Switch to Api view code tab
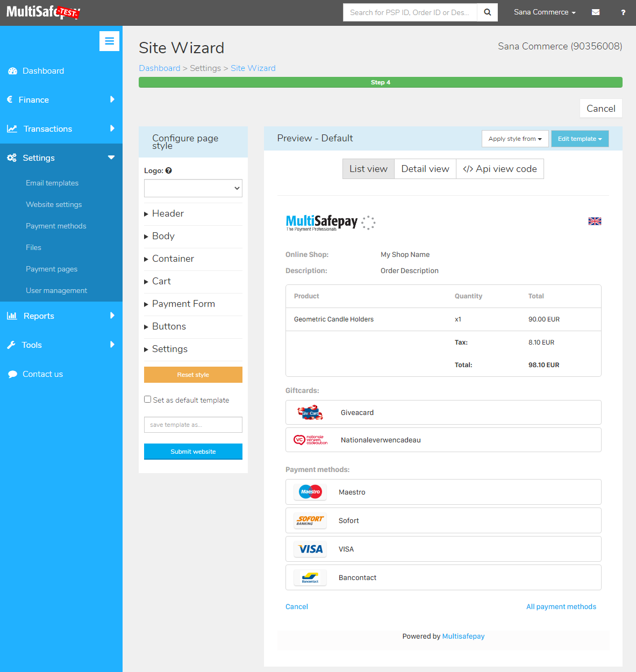The width and height of the screenshot is (636, 672). (x=500, y=169)
